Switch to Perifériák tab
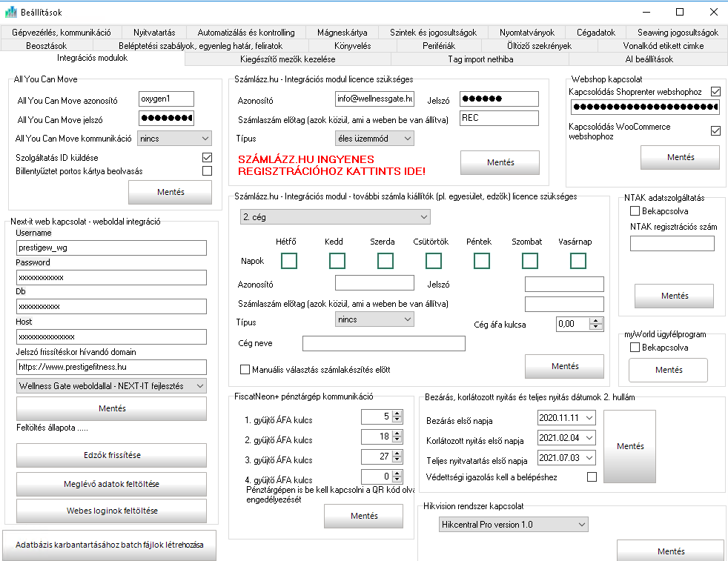Image resolution: width=728 pixels, height=561 pixels. (x=439, y=46)
